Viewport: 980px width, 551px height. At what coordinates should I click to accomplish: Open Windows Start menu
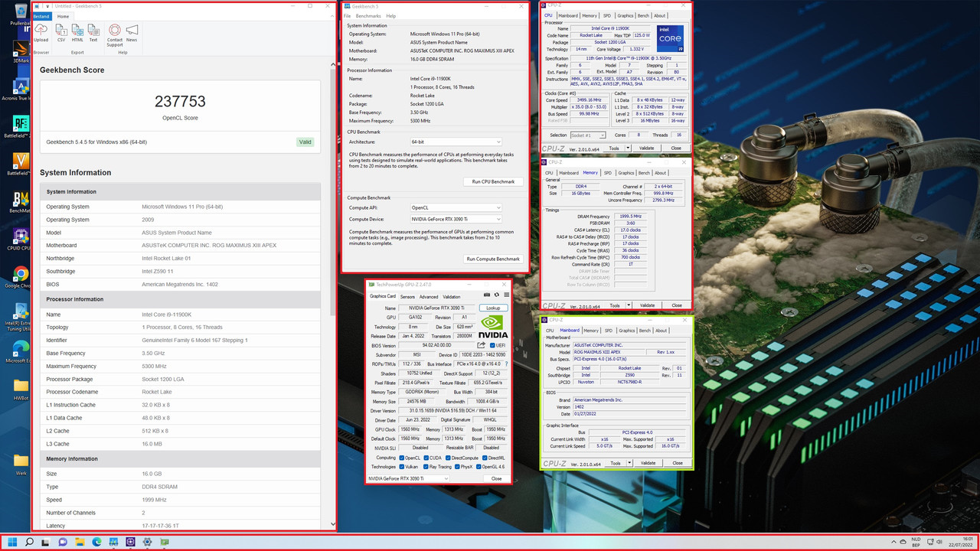point(12,542)
